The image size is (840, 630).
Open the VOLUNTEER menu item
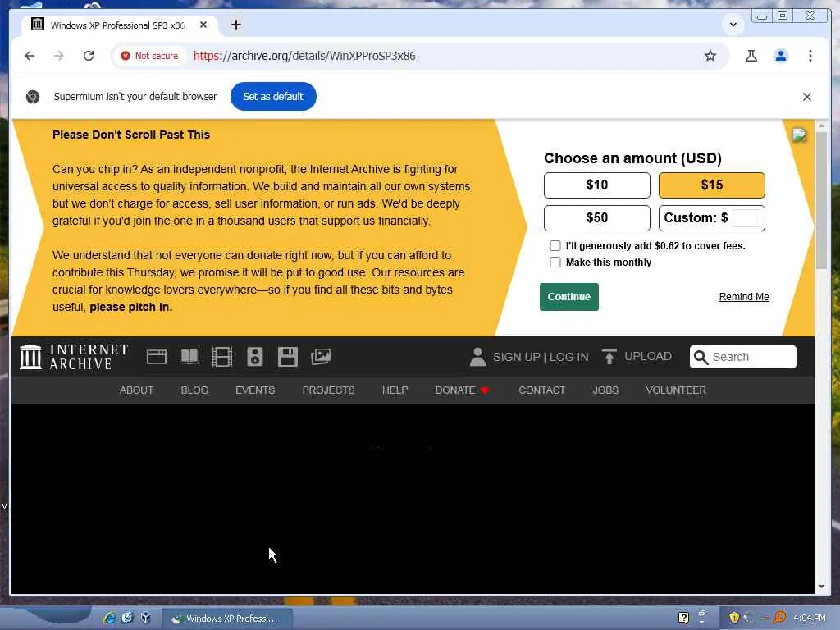coord(676,390)
